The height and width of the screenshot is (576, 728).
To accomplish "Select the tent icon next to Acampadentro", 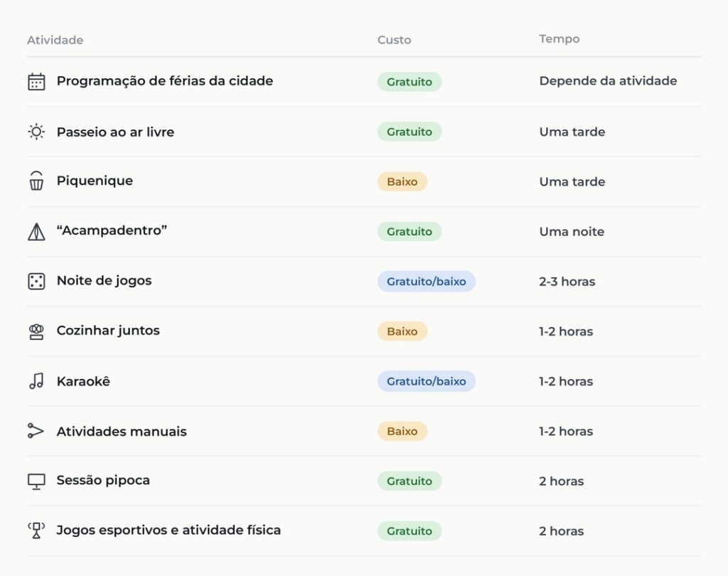I will pyautogui.click(x=36, y=231).
